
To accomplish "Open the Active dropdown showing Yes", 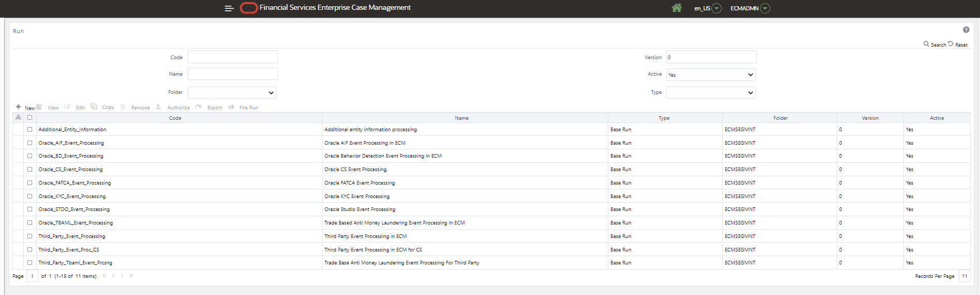I will pos(711,75).
